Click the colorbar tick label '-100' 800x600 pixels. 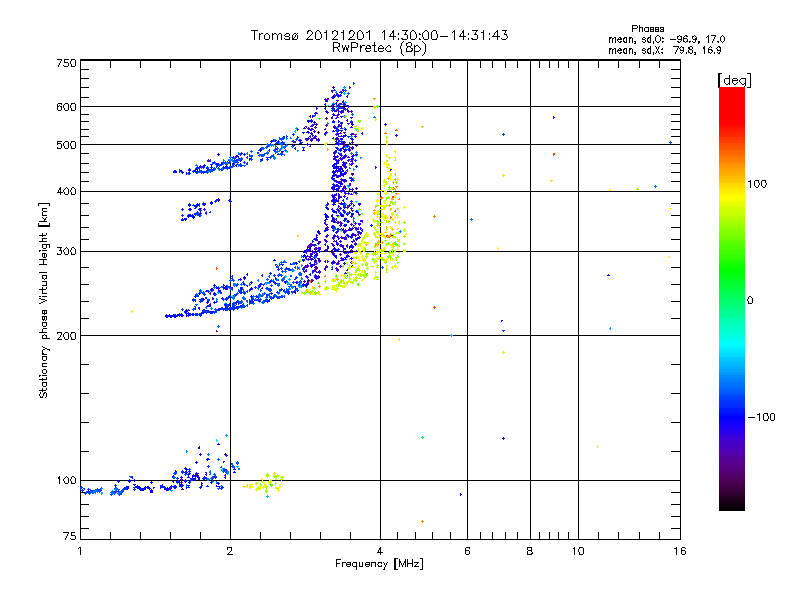[x=761, y=417]
